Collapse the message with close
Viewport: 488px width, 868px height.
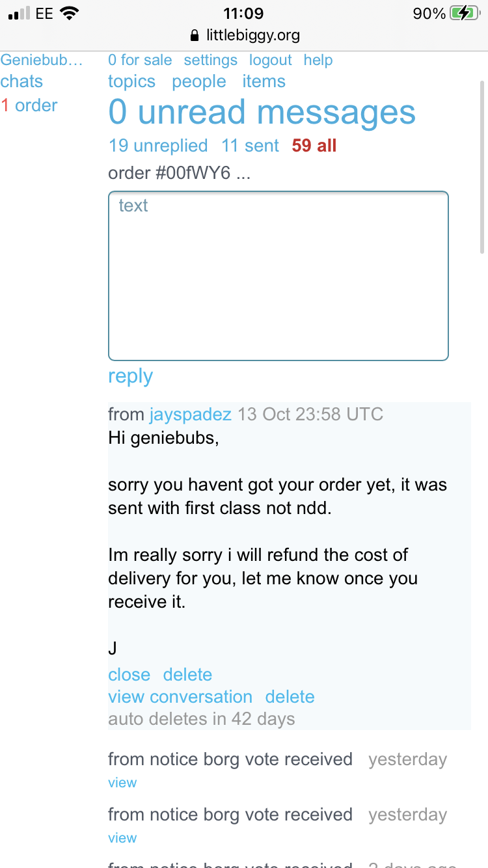point(129,675)
